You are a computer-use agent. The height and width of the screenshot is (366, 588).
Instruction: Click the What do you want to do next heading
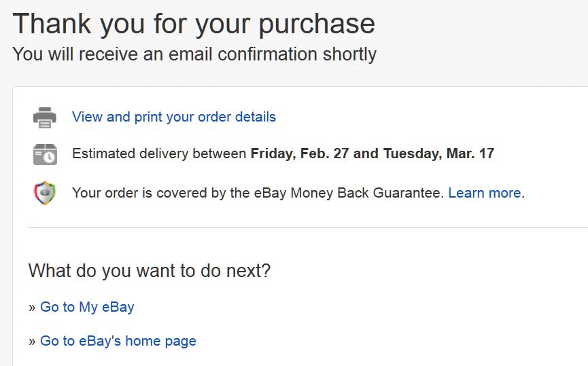click(x=150, y=271)
